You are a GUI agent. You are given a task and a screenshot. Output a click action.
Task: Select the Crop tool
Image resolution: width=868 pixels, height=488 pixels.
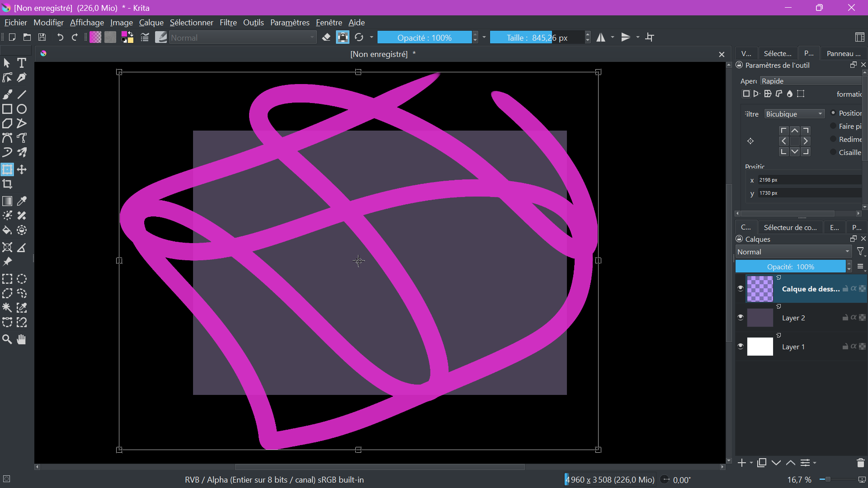coord(7,184)
